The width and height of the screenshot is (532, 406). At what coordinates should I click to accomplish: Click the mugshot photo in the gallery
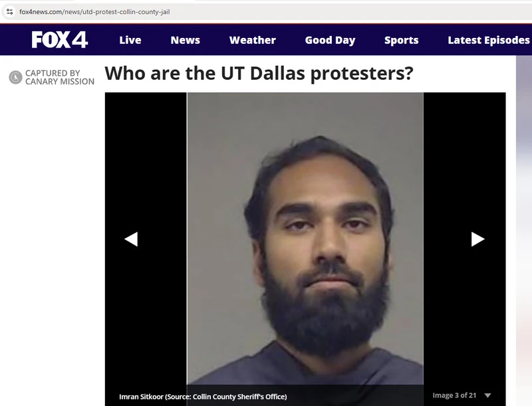click(305, 238)
